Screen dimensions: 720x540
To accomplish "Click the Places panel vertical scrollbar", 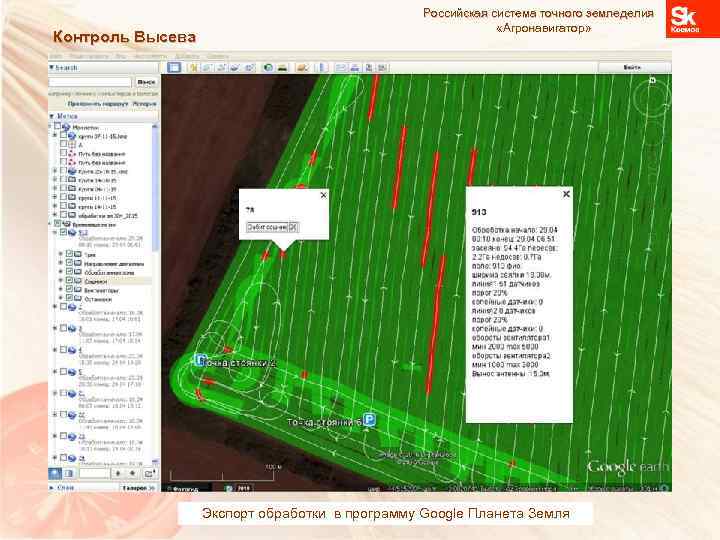I will click(155, 294).
